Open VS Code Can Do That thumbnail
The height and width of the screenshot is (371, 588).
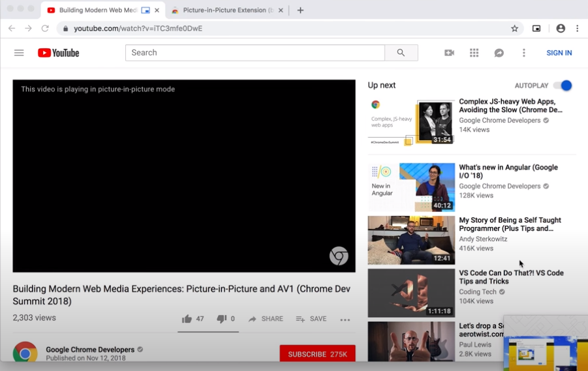pos(411,293)
